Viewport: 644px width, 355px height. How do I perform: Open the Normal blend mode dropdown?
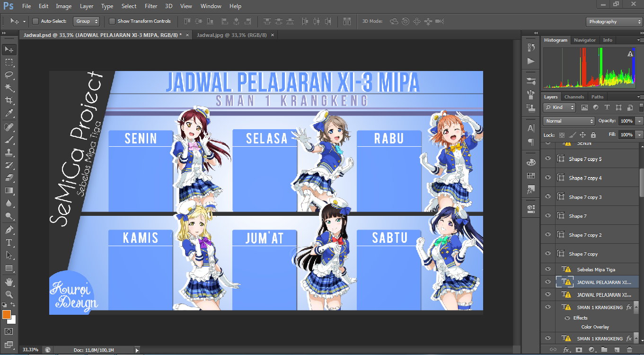[x=569, y=121]
